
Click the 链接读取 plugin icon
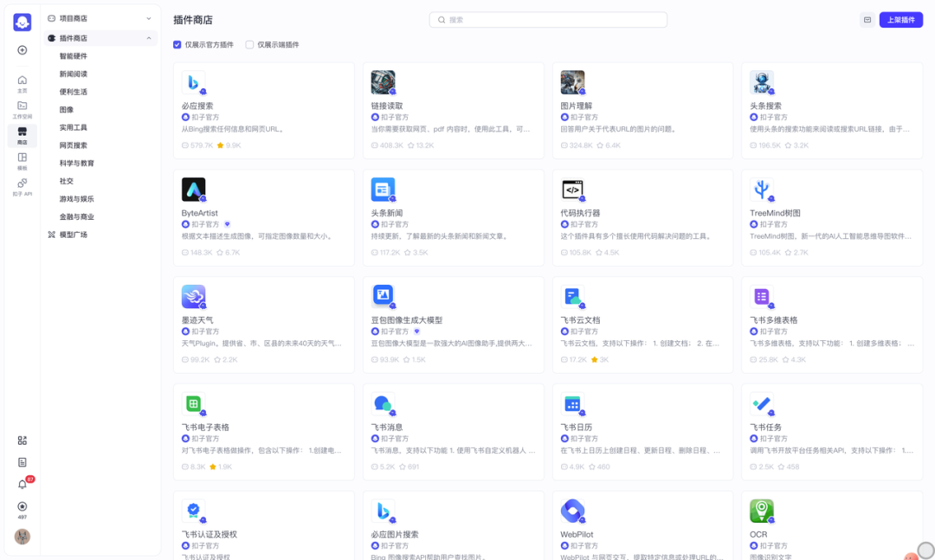[x=383, y=82]
